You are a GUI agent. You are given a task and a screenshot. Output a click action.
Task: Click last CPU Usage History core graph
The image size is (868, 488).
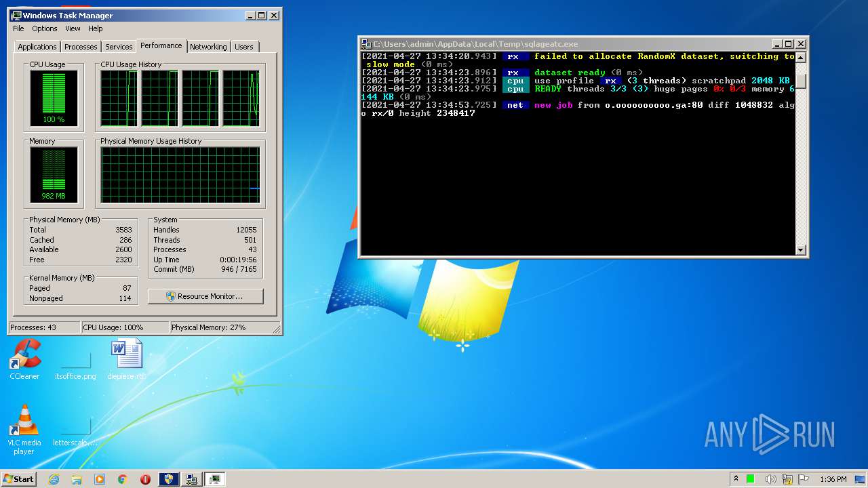coord(241,98)
